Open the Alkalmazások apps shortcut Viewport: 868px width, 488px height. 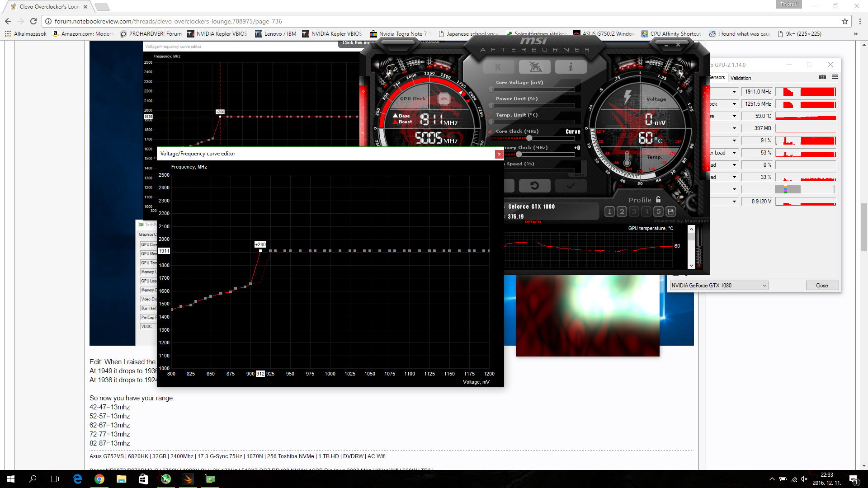(26, 34)
